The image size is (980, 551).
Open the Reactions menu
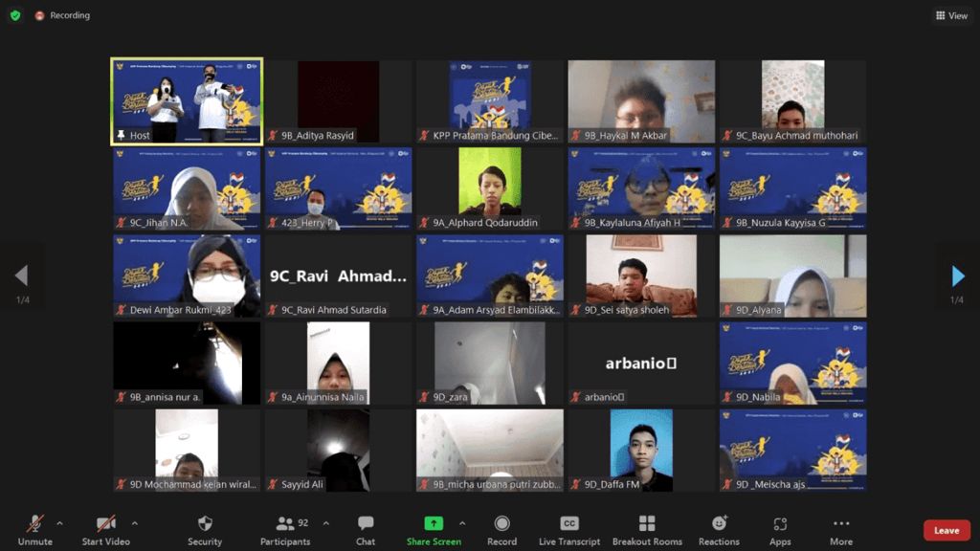pyautogui.click(x=719, y=530)
